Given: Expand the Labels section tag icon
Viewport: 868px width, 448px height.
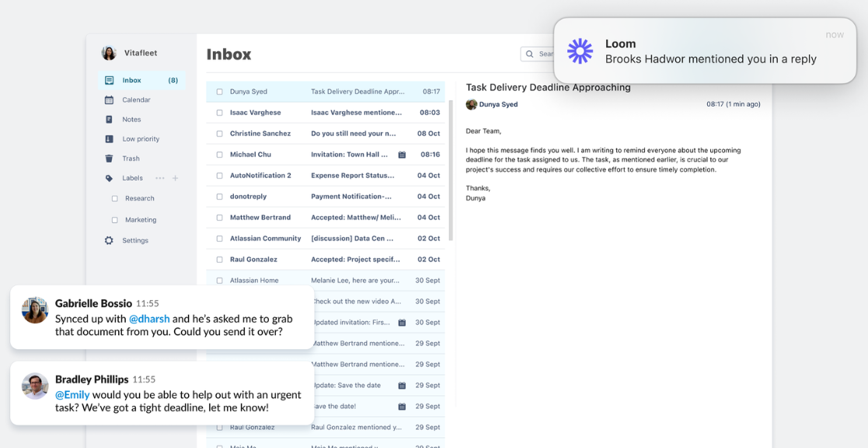Looking at the screenshot, I should click(109, 178).
